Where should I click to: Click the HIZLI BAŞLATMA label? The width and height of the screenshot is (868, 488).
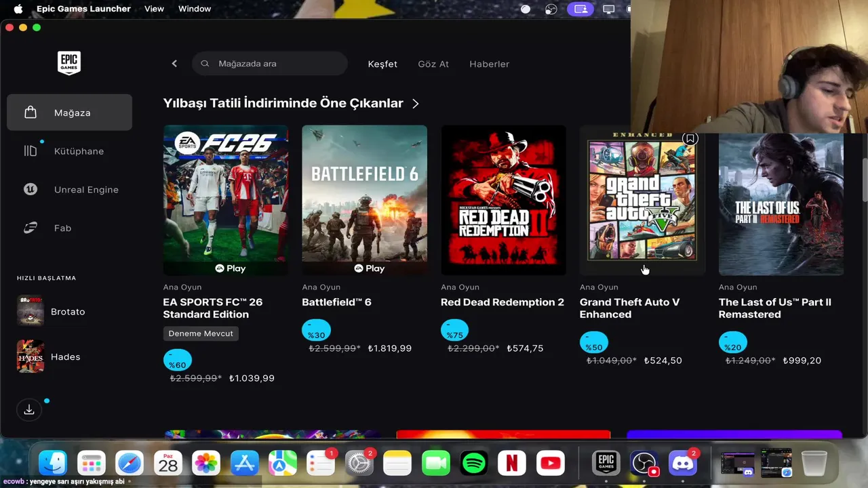(47, 278)
